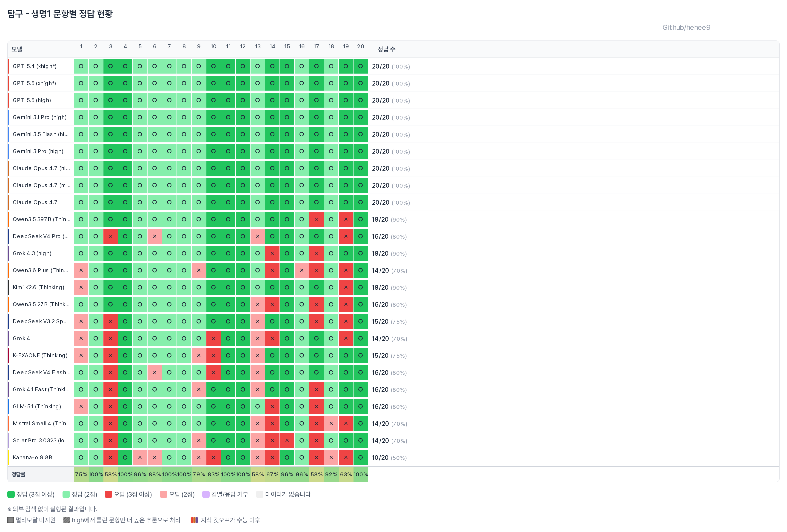Click Mistral Small 4 X cell for question 18

click(331, 423)
